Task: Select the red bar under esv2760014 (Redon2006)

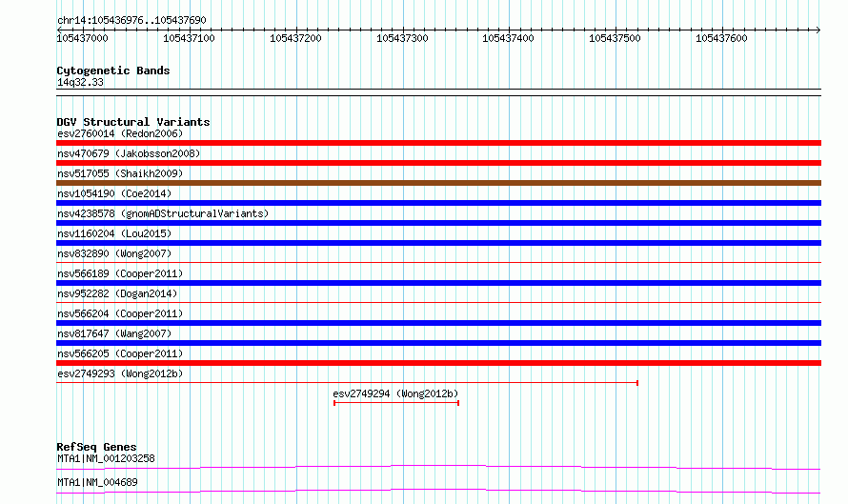Action: tap(438, 143)
